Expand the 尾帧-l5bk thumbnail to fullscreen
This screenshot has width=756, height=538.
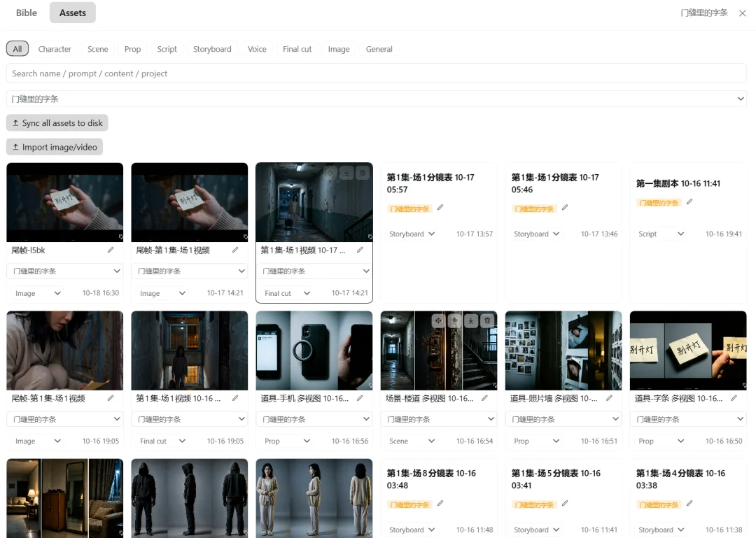pos(120,237)
